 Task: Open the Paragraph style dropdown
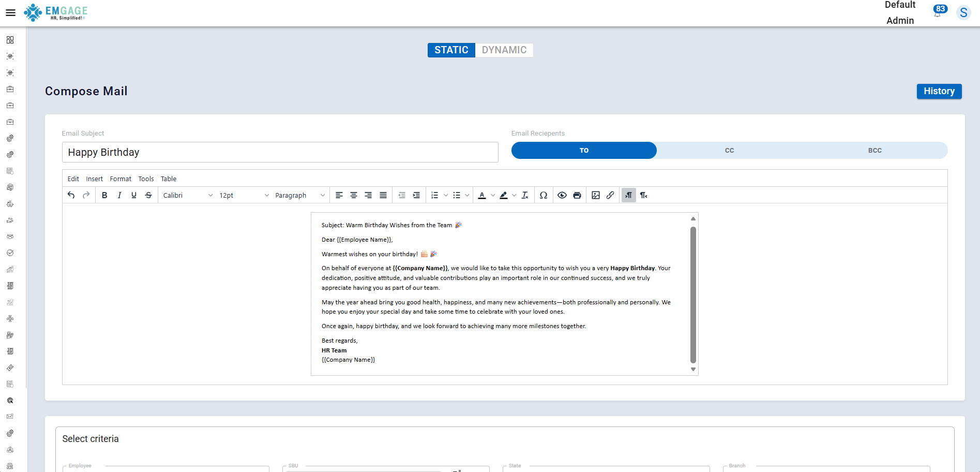[x=299, y=195]
